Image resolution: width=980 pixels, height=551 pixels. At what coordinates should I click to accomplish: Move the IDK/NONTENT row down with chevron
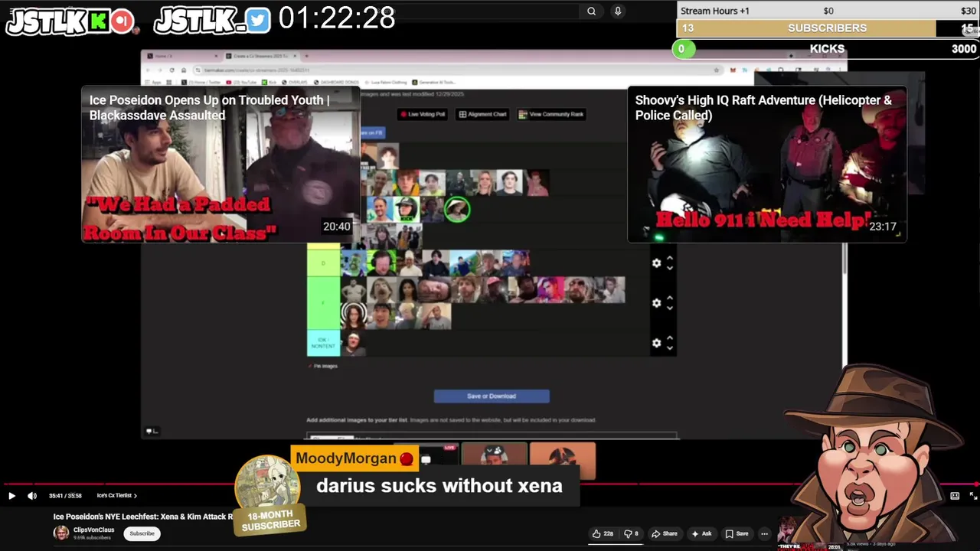tap(670, 347)
